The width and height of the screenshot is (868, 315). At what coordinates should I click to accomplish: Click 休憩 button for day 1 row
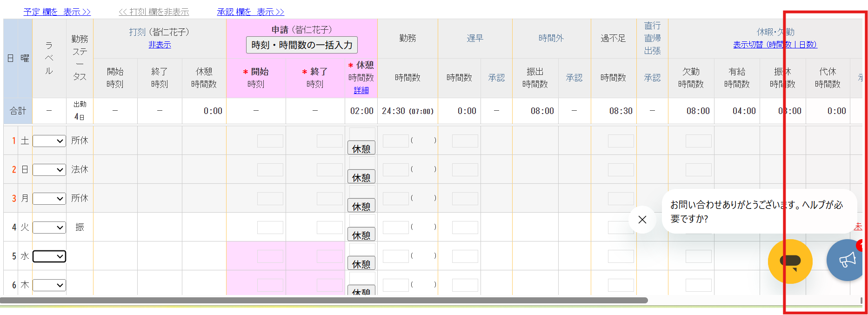point(361,148)
